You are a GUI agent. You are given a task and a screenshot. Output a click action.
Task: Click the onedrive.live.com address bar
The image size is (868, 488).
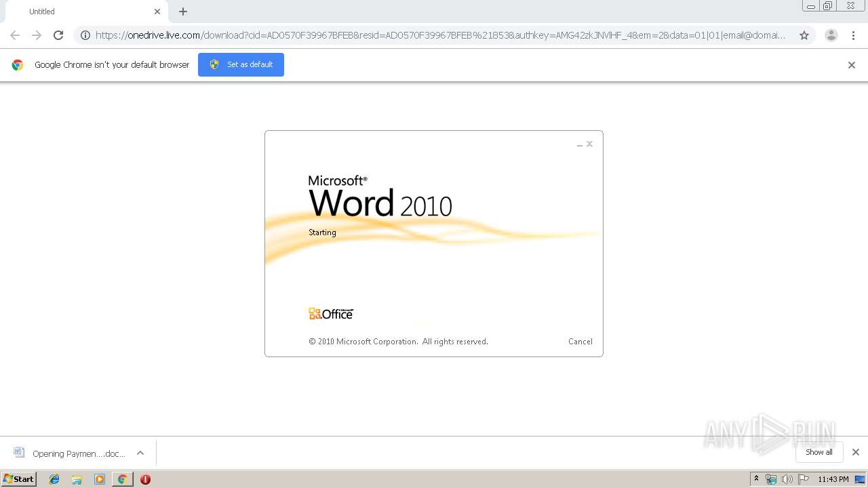pyautogui.click(x=441, y=35)
